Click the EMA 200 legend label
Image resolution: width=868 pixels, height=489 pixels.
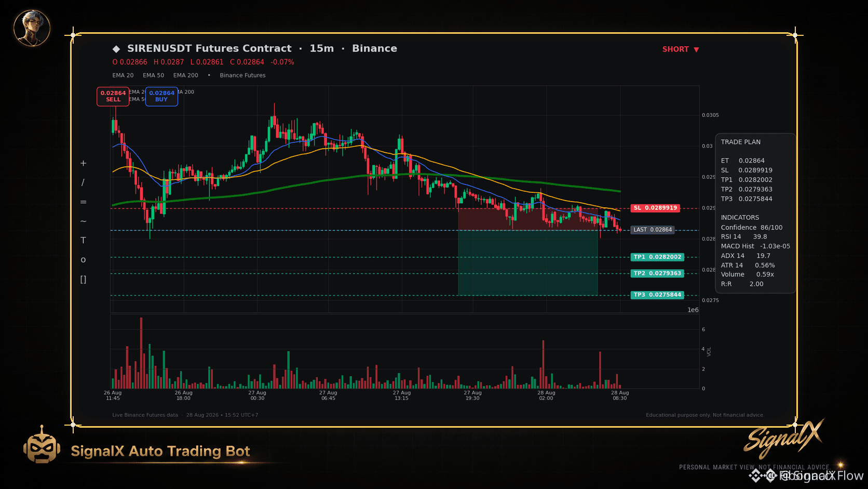[186, 75]
